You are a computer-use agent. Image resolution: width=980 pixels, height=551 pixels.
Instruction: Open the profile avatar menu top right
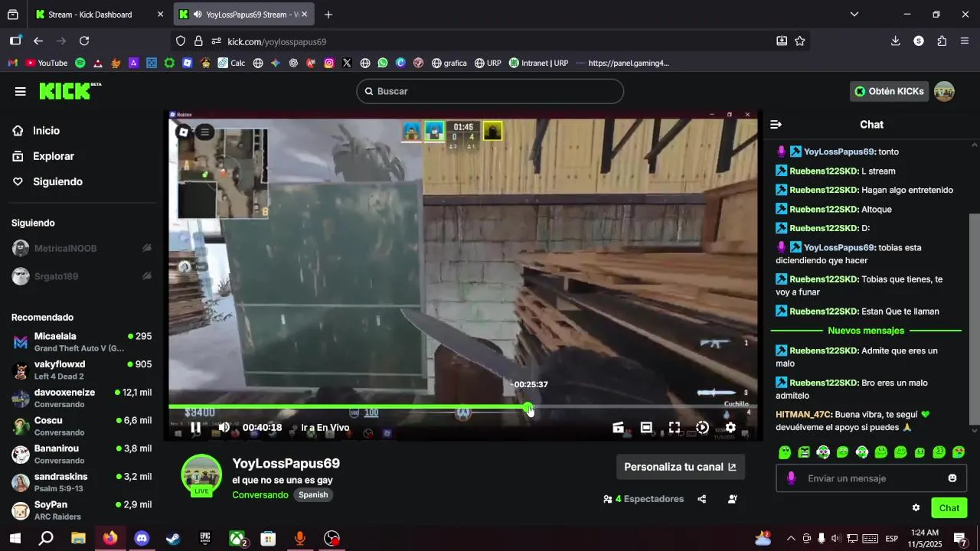[944, 91]
